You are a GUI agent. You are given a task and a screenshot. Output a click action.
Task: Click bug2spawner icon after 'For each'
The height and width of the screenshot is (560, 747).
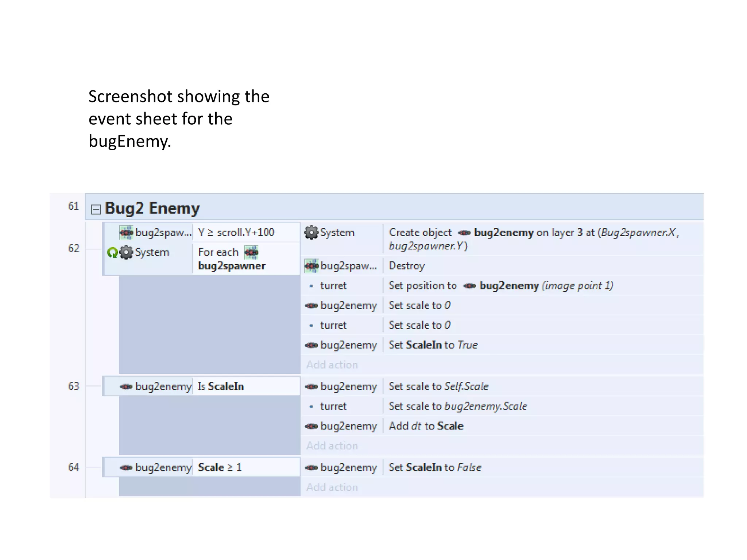click(x=251, y=252)
